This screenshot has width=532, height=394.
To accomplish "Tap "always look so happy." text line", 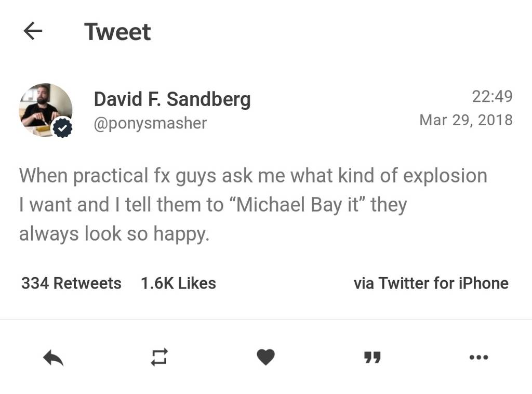I will point(114,234).
